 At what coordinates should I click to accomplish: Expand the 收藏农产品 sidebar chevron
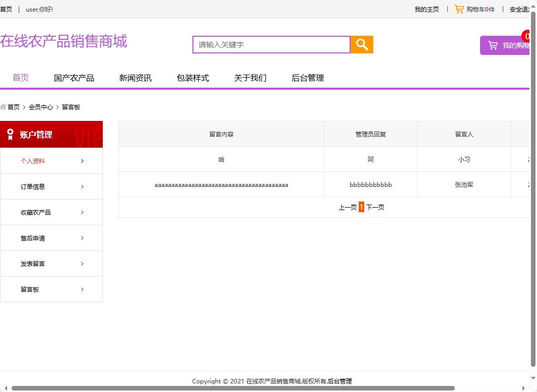pyautogui.click(x=82, y=212)
